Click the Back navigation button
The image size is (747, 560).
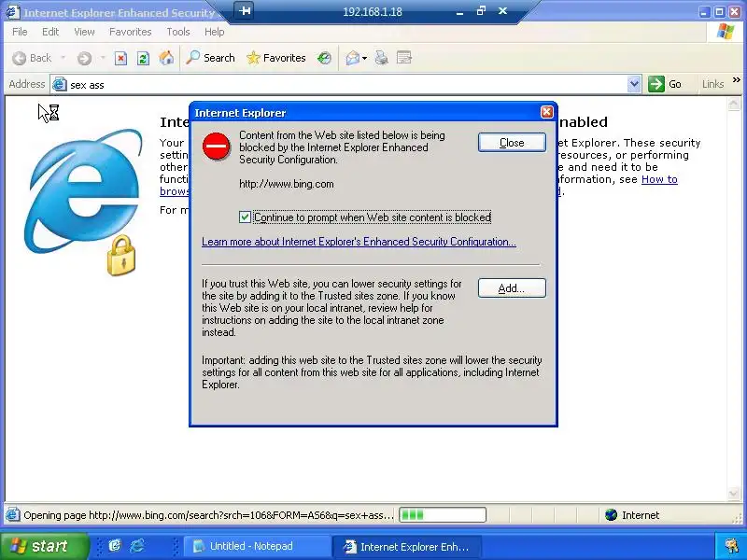coord(32,58)
